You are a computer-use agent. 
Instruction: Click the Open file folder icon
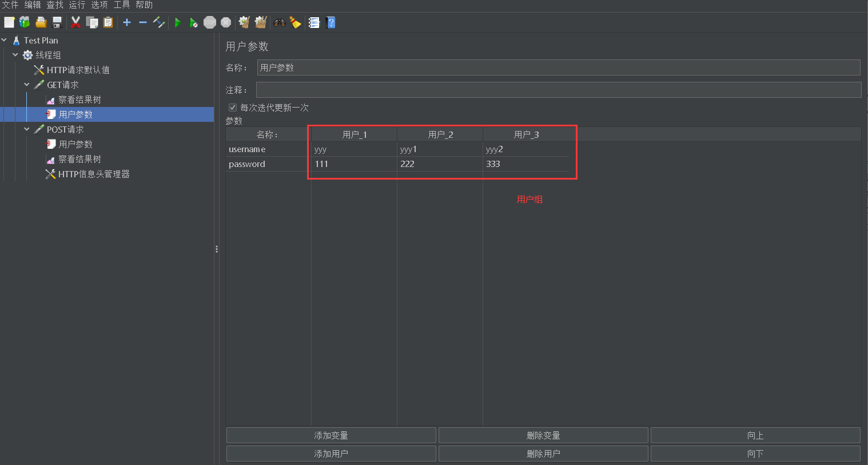[41, 22]
